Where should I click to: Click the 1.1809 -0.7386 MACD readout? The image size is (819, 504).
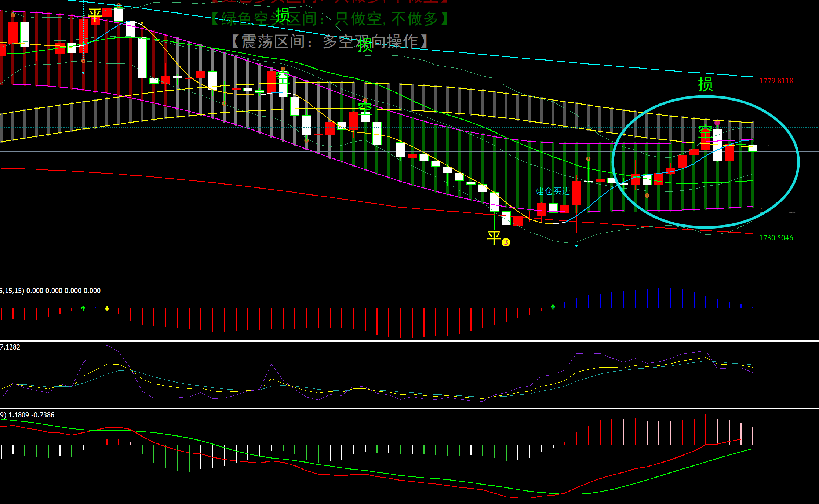[x=31, y=415]
